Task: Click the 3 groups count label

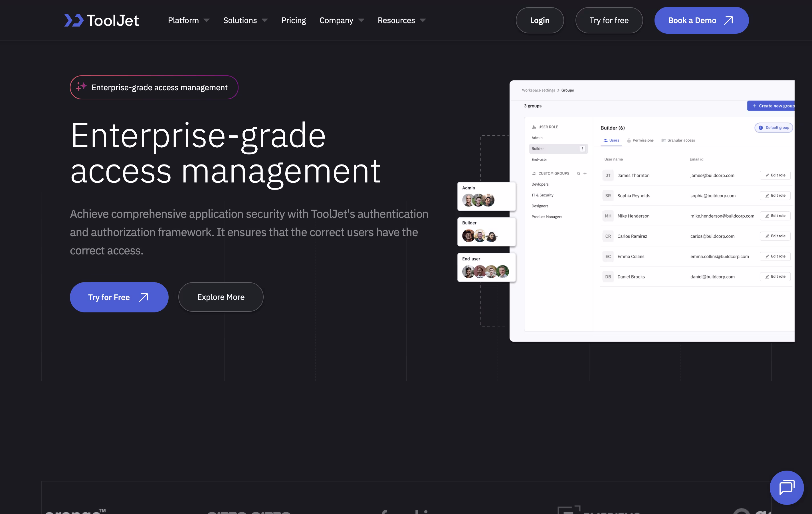Action: pos(532,106)
